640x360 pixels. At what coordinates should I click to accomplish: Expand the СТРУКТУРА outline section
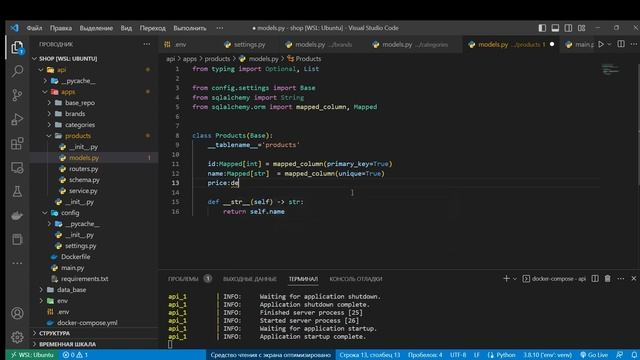[x=54, y=333]
